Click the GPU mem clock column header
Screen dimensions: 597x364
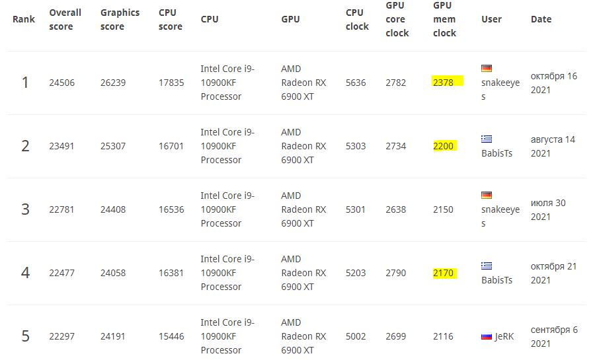coord(444,19)
